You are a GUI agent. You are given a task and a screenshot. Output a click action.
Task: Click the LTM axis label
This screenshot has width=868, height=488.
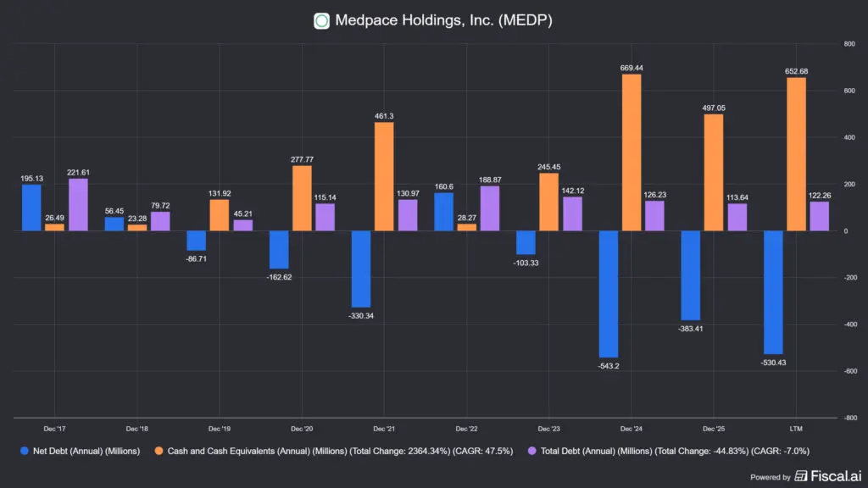[796, 429]
